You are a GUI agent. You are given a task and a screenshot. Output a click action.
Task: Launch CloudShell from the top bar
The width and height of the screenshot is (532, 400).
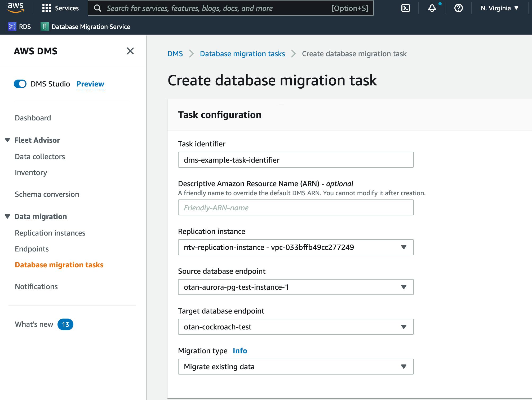(405, 8)
